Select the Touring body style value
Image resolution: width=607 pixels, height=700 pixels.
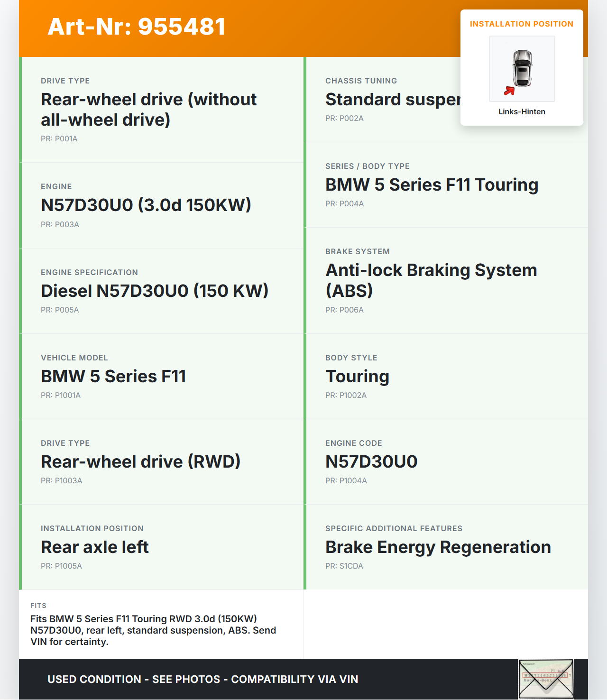click(357, 376)
